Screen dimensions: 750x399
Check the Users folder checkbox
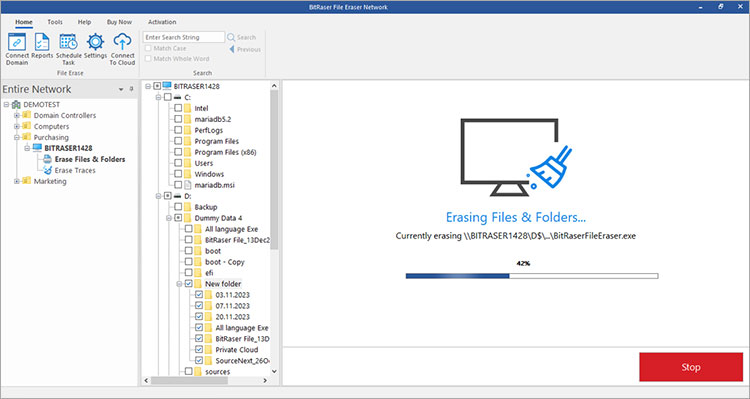(178, 163)
